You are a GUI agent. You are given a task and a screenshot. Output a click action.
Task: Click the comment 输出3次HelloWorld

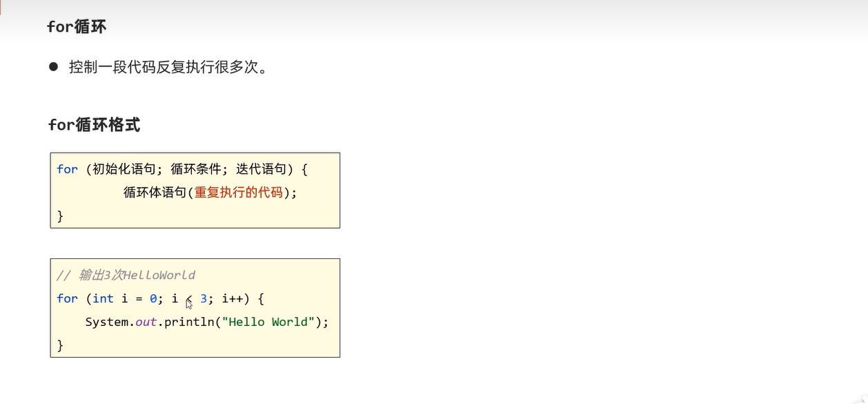coord(125,275)
